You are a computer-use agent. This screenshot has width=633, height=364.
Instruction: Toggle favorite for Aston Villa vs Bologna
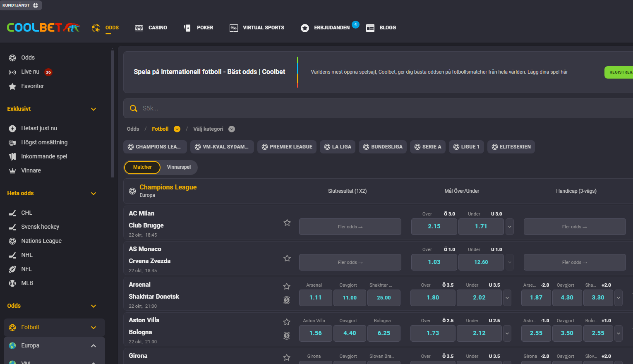coord(287,322)
